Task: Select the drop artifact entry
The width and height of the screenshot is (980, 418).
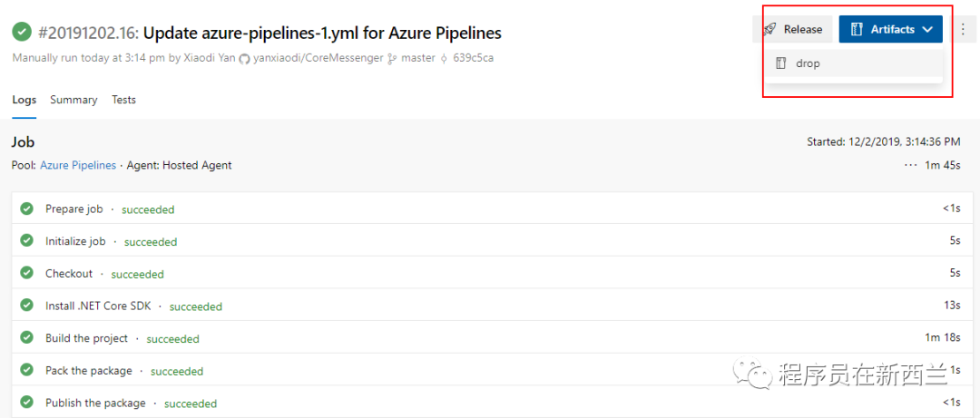Action: point(855,63)
